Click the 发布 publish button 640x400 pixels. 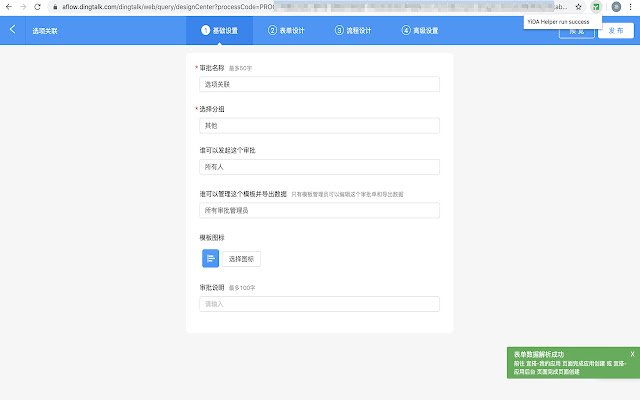pyautogui.click(x=616, y=31)
